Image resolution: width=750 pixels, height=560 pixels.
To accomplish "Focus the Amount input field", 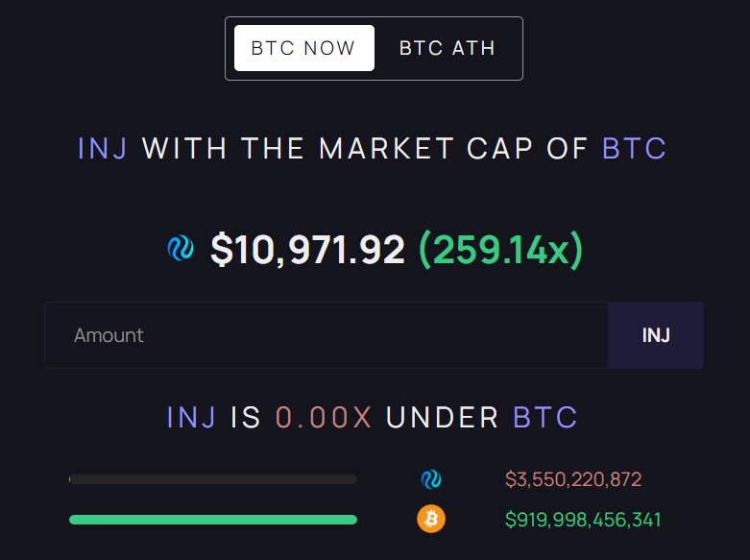I will tap(327, 335).
